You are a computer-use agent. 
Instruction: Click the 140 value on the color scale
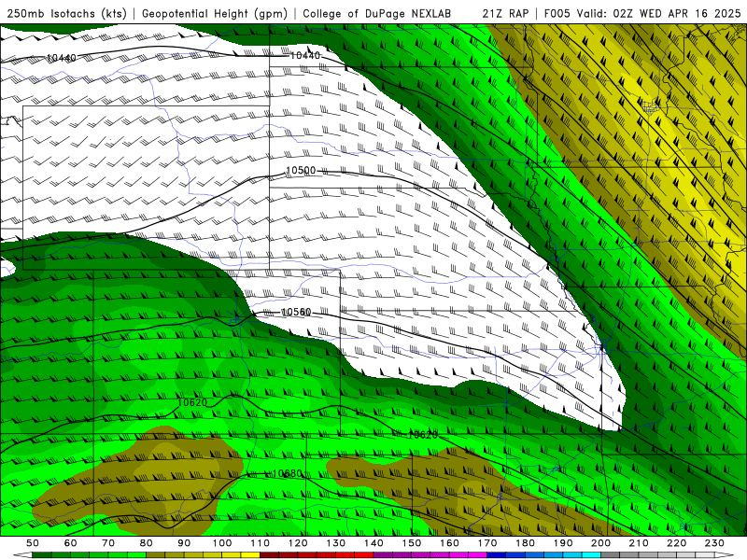(373, 543)
